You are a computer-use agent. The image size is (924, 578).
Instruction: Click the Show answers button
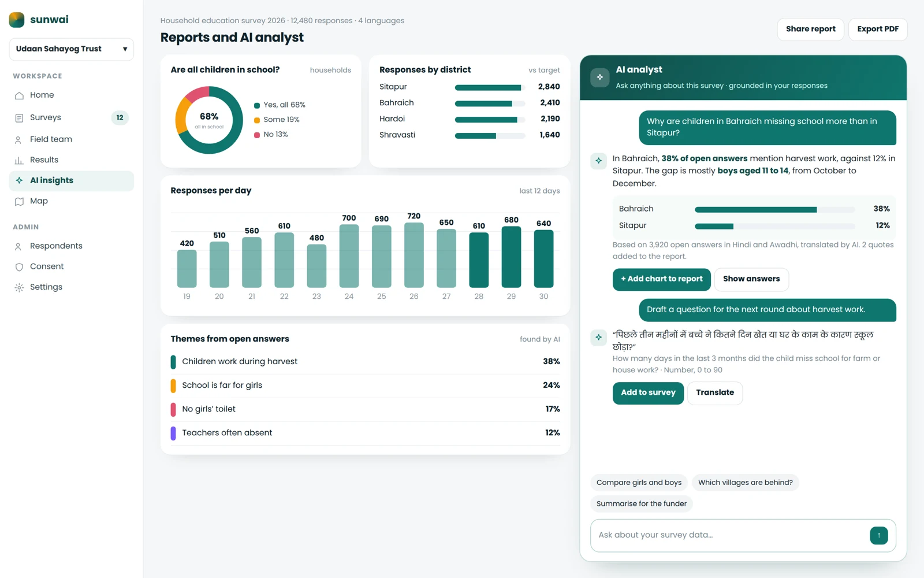[751, 279]
